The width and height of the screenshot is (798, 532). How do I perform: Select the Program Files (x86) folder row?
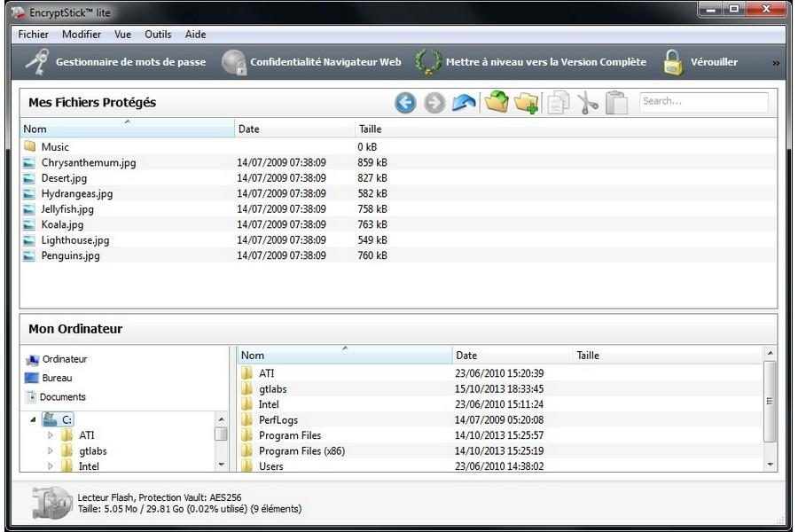500,450
